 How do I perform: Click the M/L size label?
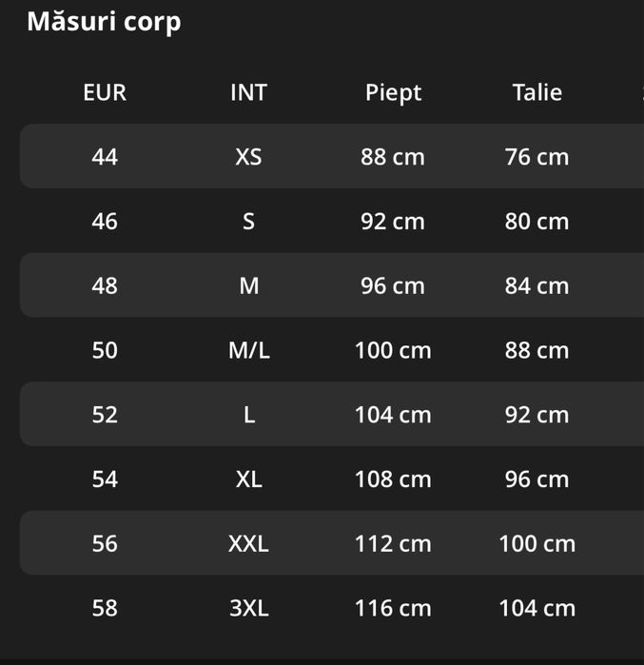point(248,350)
